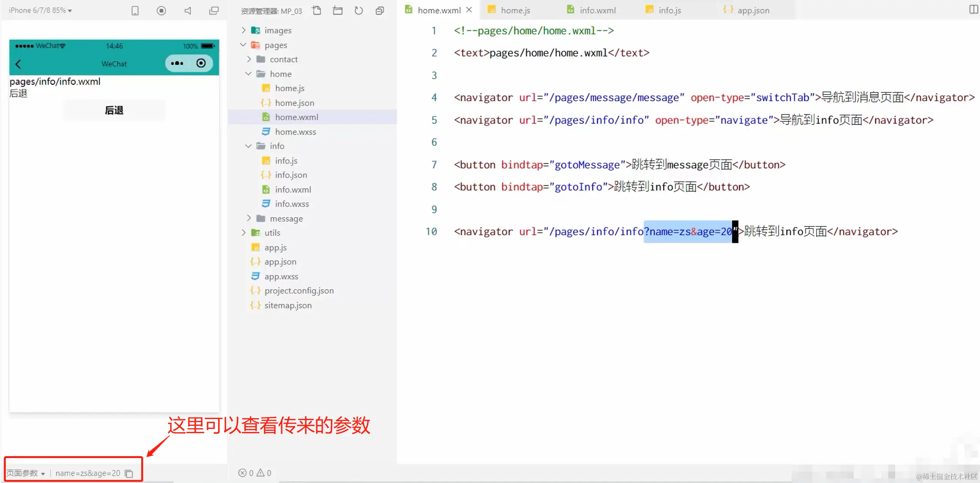Click the phone device icon in simulator toolbar

point(135,11)
